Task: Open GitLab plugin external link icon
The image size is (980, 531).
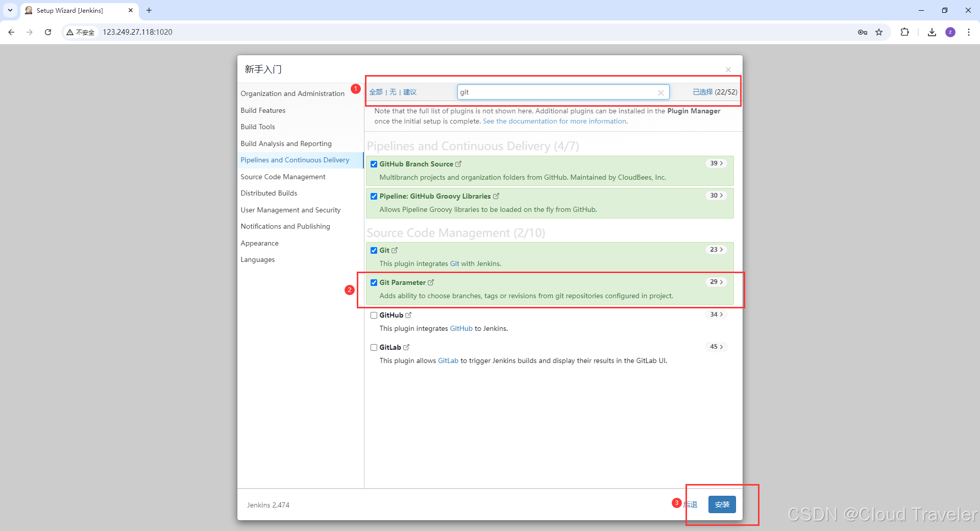Action: 406,347
